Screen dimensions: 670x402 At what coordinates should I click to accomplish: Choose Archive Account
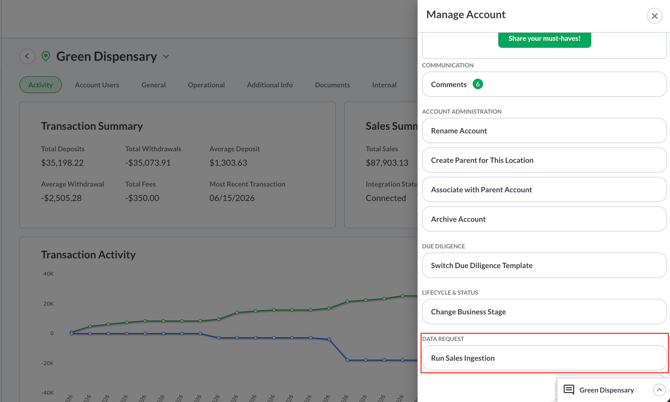tap(544, 219)
